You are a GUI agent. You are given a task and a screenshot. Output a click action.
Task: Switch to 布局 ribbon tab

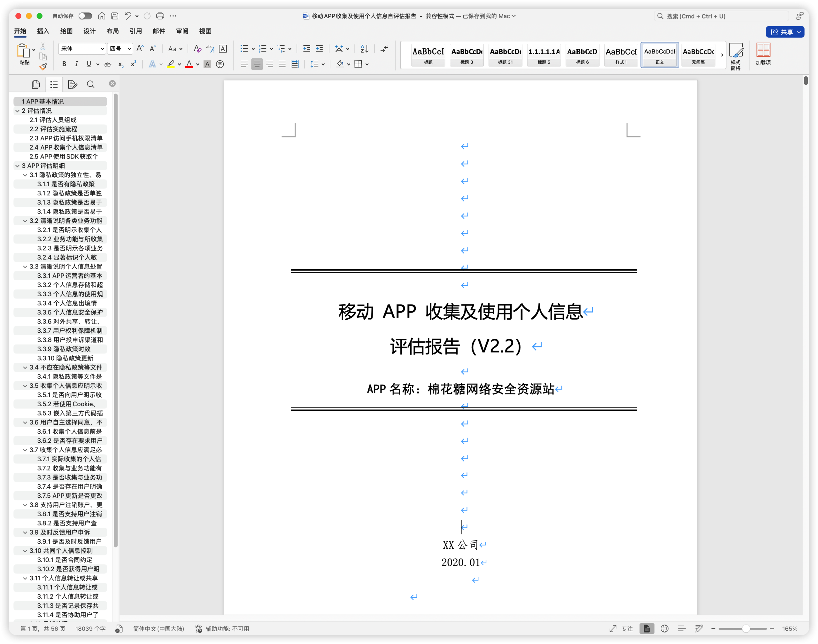112,31
